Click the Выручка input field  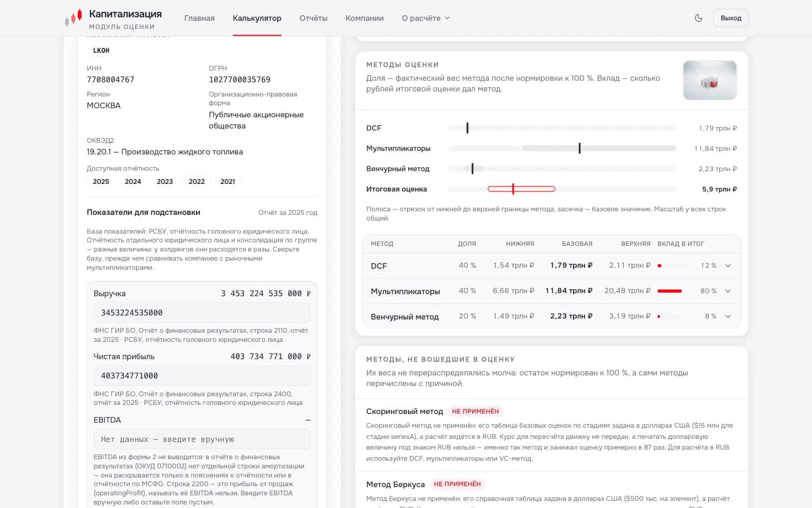pos(202,312)
